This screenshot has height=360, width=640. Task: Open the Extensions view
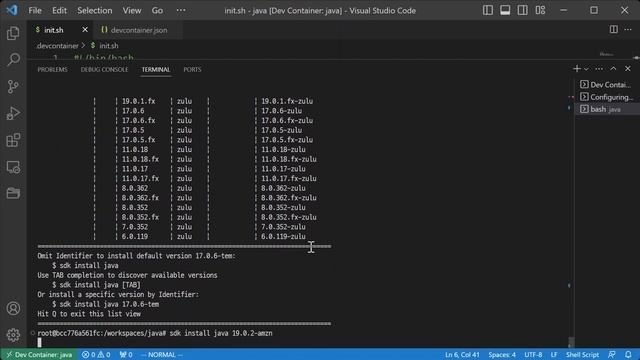(13, 140)
